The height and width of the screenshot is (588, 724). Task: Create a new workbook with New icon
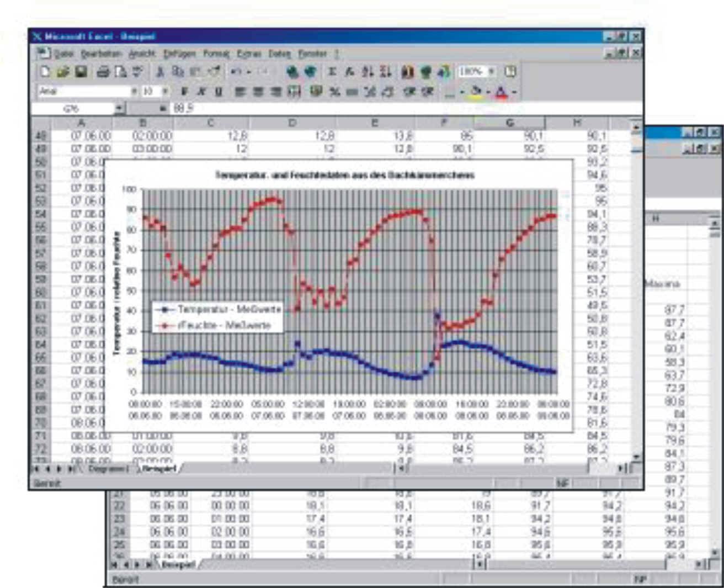click(45, 72)
